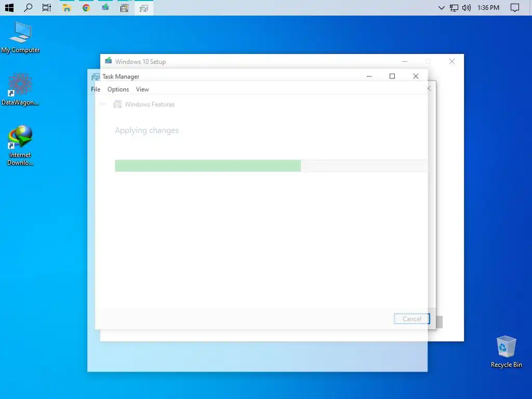
Task: Select Internet Download Manager desktop shortcut
Action: [20, 145]
